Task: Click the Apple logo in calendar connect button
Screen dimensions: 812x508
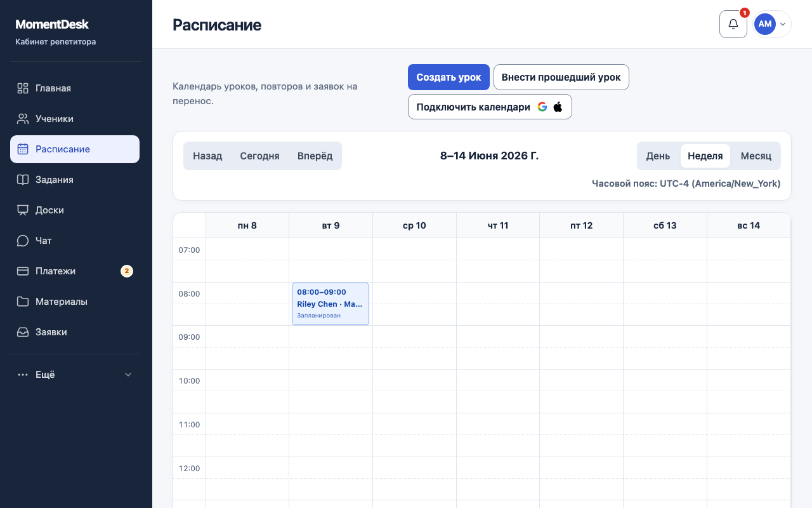Action: pyautogui.click(x=558, y=107)
